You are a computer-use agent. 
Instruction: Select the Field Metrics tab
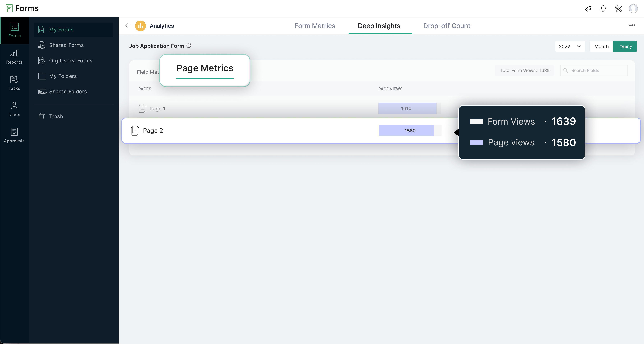(148, 72)
